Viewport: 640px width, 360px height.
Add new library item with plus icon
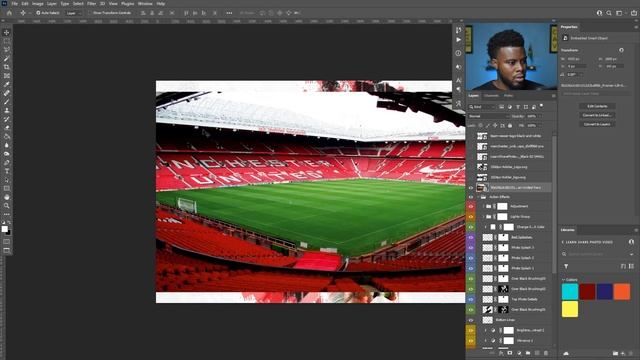click(x=623, y=353)
